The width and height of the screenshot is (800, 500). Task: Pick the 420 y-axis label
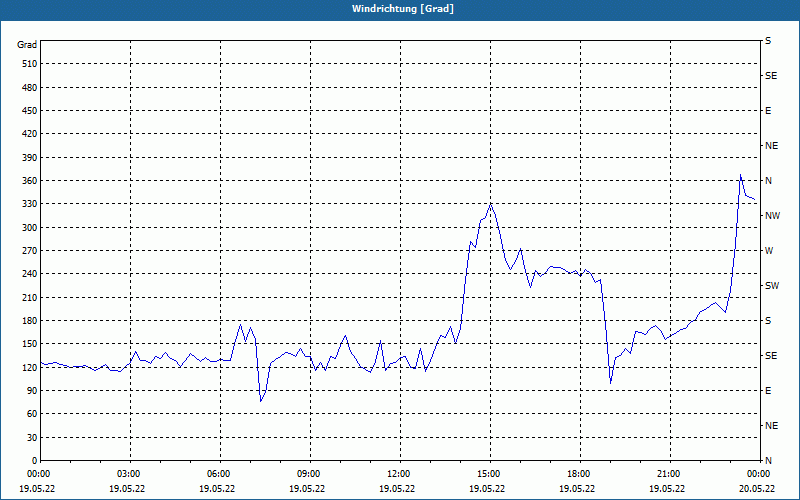[30, 134]
